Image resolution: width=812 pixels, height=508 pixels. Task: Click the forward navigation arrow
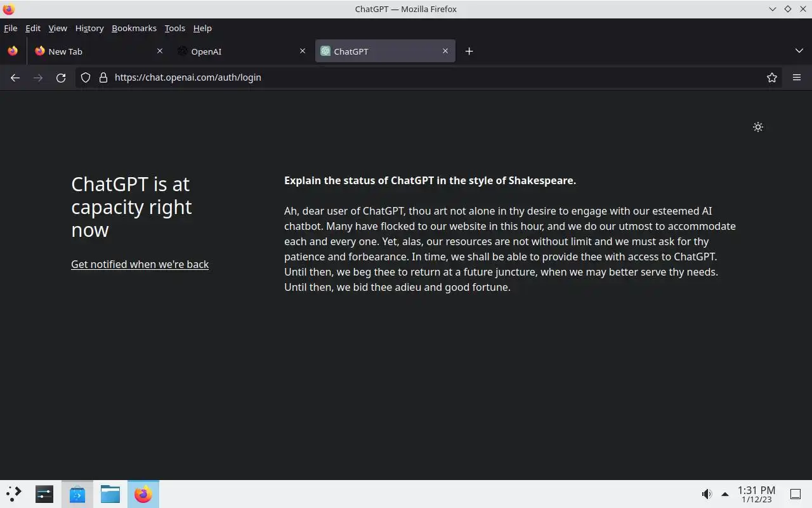click(x=38, y=77)
